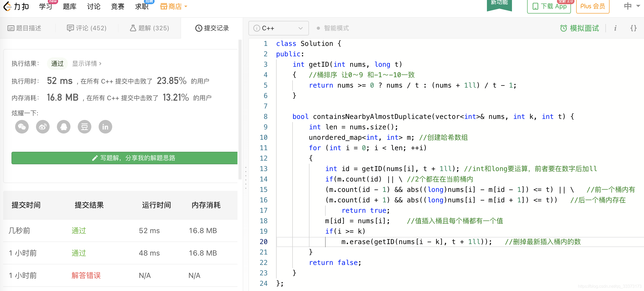Click the 内存消耗 column header
The width and height of the screenshot is (644, 291).
[206, 205]
